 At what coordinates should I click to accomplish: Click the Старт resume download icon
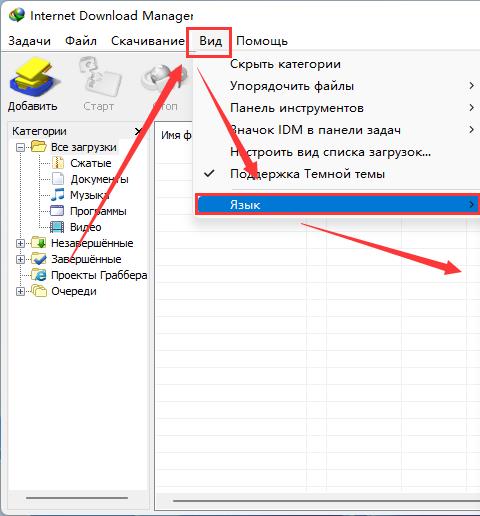pos(99,77)
